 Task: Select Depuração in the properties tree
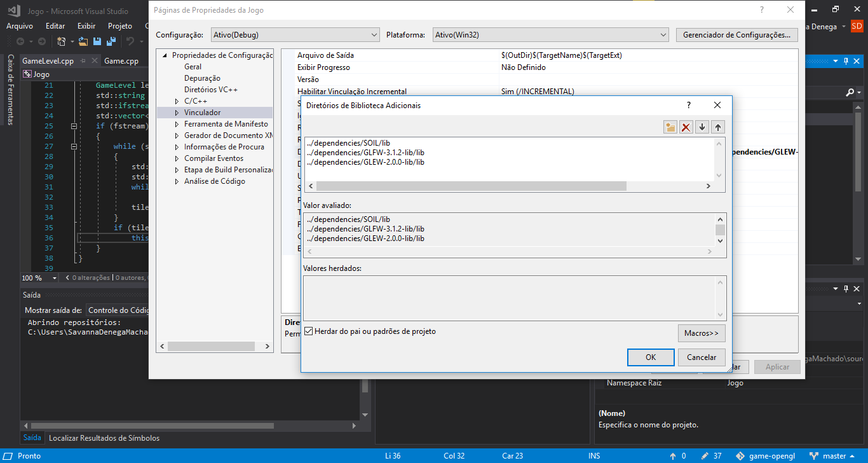pos(202,78)
